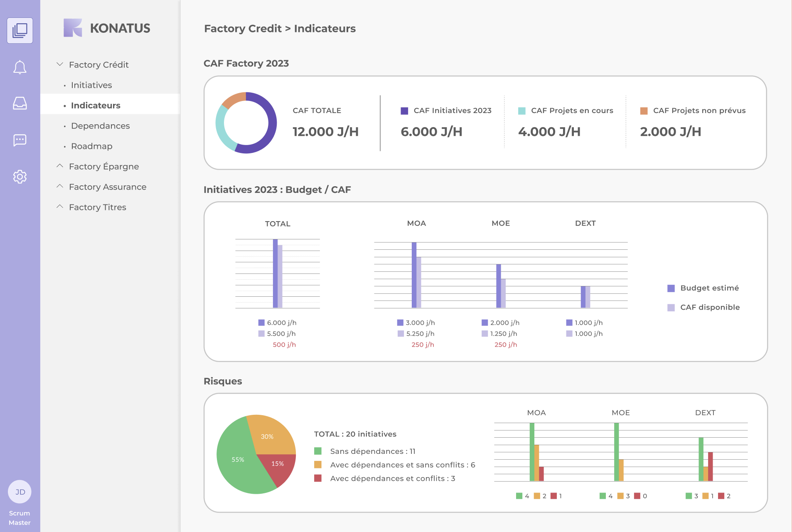Expand the Factory Assurance section chevron

[60, 187]
